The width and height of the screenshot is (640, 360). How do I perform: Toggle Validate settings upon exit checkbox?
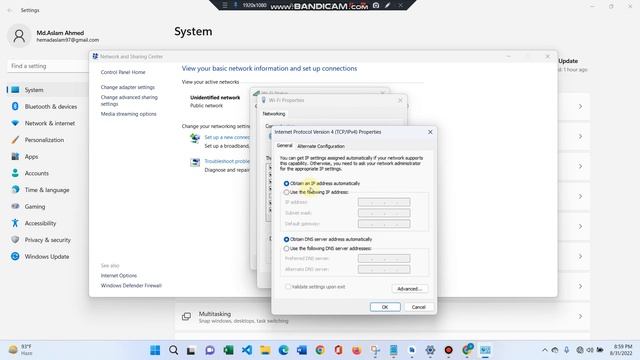tap(288, 287)
